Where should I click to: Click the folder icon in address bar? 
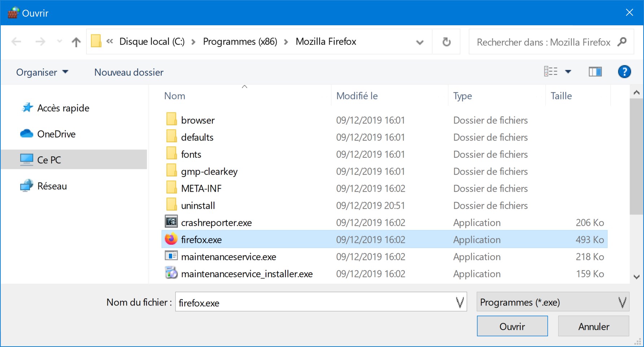pos(96,41)
